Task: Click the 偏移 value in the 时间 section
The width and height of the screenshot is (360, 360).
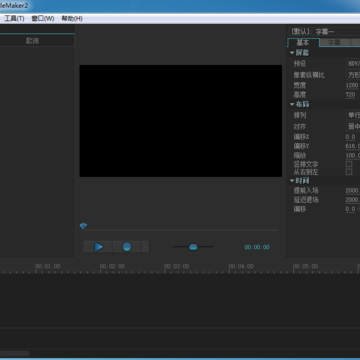Action: [x=350, y=209]
